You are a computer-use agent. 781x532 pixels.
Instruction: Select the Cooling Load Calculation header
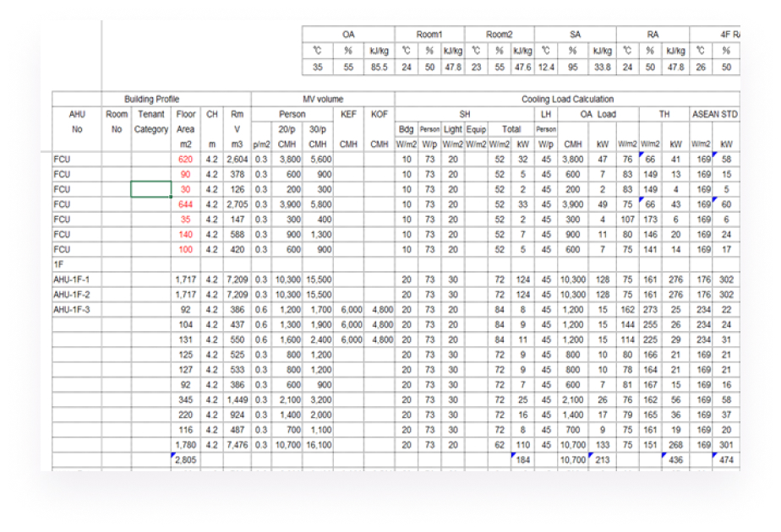(566, 100)
